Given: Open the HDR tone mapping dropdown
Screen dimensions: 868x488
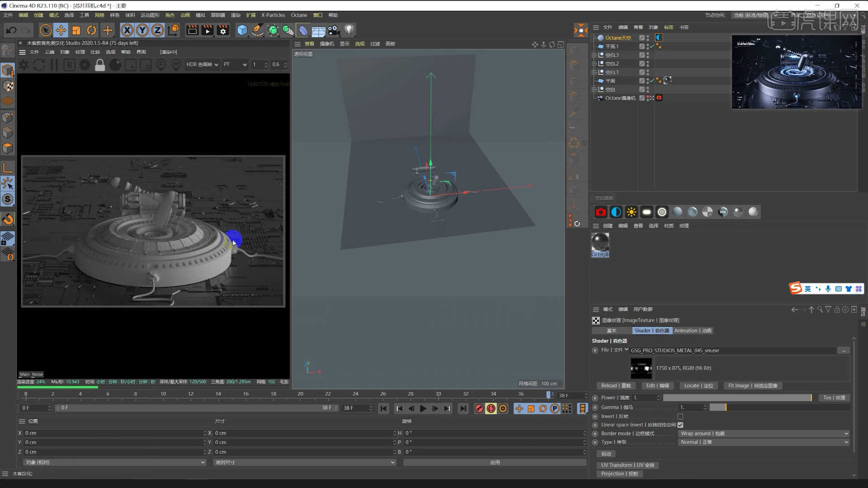Looking at the screenshot, I should coord(201,65).
